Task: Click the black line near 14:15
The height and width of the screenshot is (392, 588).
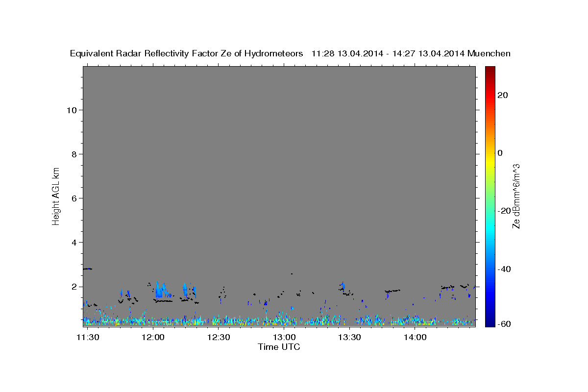Action: [x=447, y=287]
